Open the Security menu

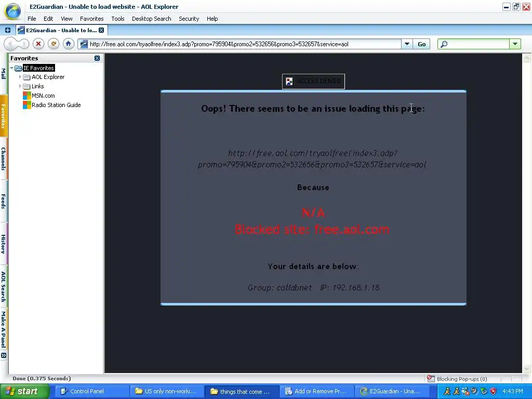click(189, 19)
